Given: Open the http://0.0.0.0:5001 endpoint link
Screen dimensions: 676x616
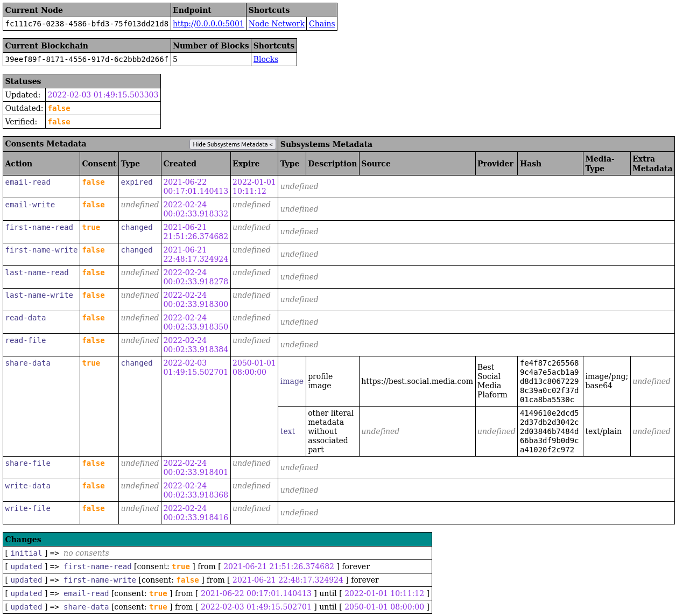Looking at the screenshot, I should (208, 24).
